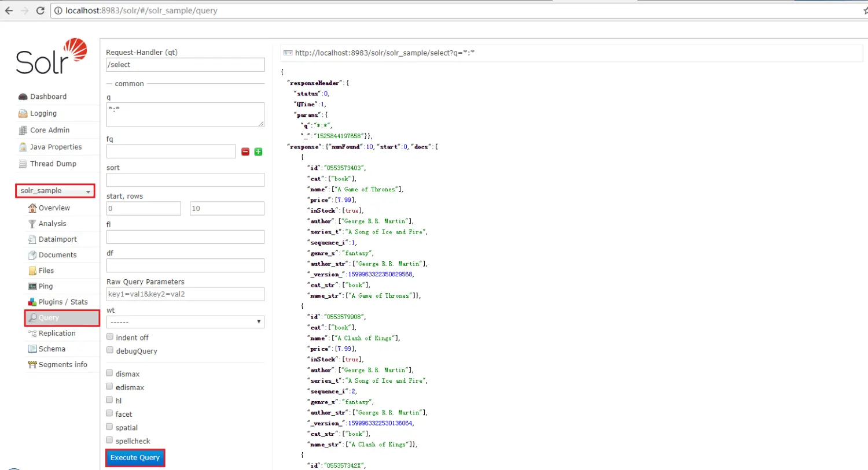Click the Execute Query button
Image resolution: width=868 pixels, height=470 pixels.
click(135, 458)
